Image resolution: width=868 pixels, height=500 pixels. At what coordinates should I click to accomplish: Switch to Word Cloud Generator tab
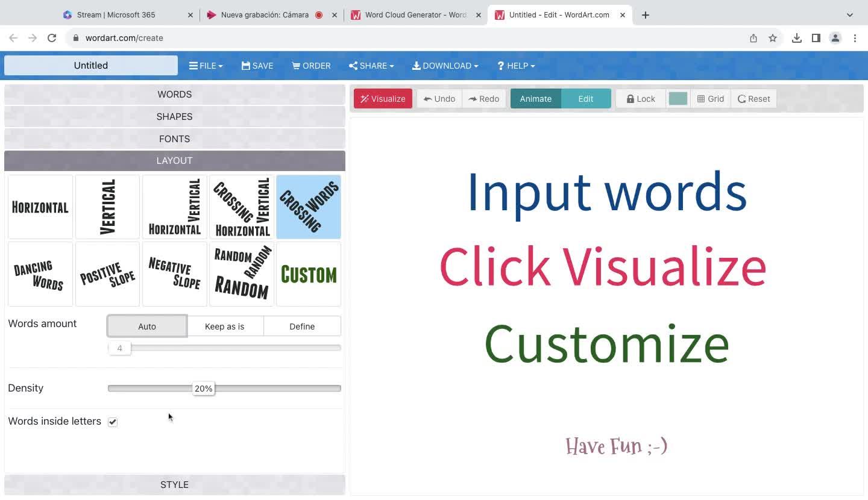point(415,15)
